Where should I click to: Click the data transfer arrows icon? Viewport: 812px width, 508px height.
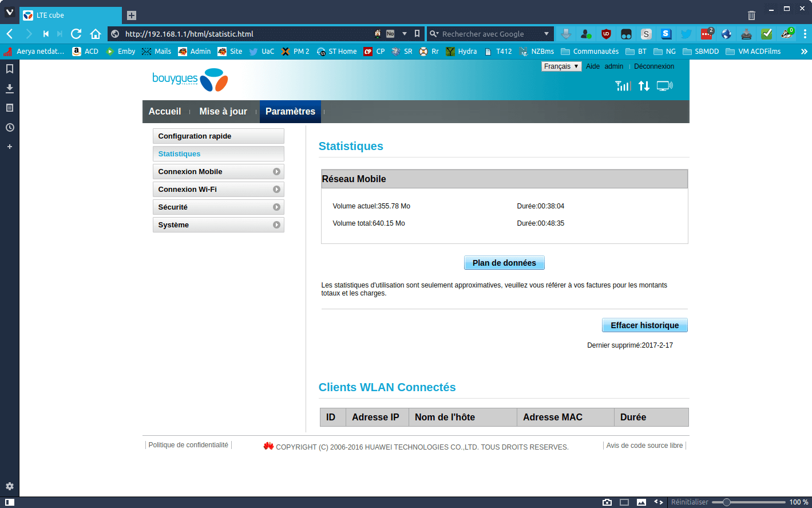(x=644, y=86)
